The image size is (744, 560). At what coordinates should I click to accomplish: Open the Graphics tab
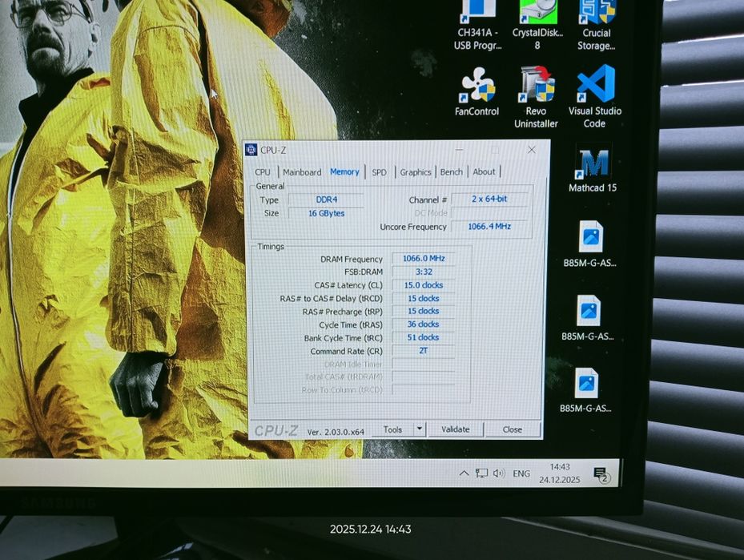pos(415,172)
